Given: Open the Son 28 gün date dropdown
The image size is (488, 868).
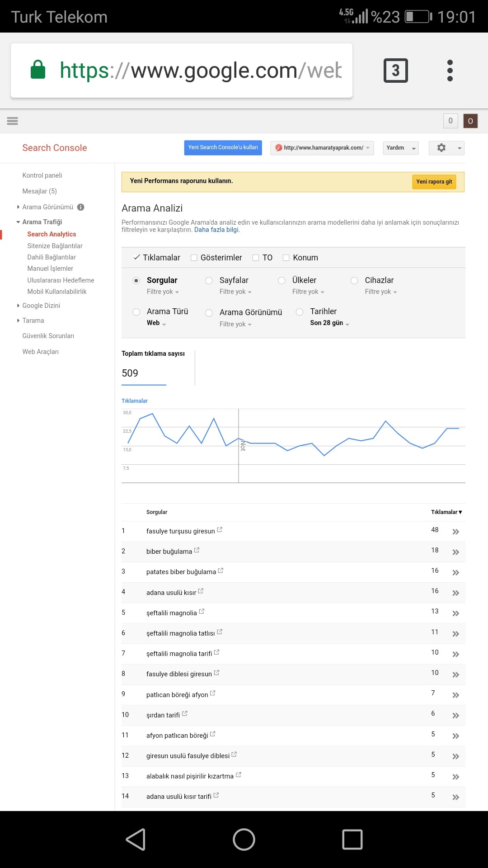Looking at the screenshot, I should click(329, 323).
